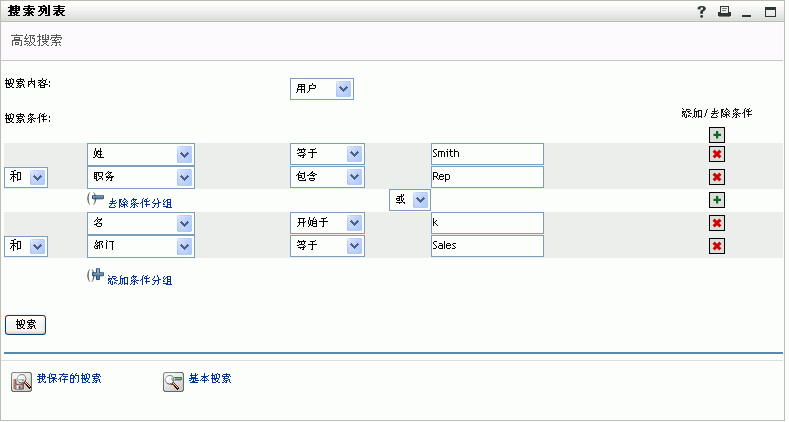Viewport: 789px width, 422px height.
Task: Open 我保存的搜索 link
Action: [x=68, y=379]
